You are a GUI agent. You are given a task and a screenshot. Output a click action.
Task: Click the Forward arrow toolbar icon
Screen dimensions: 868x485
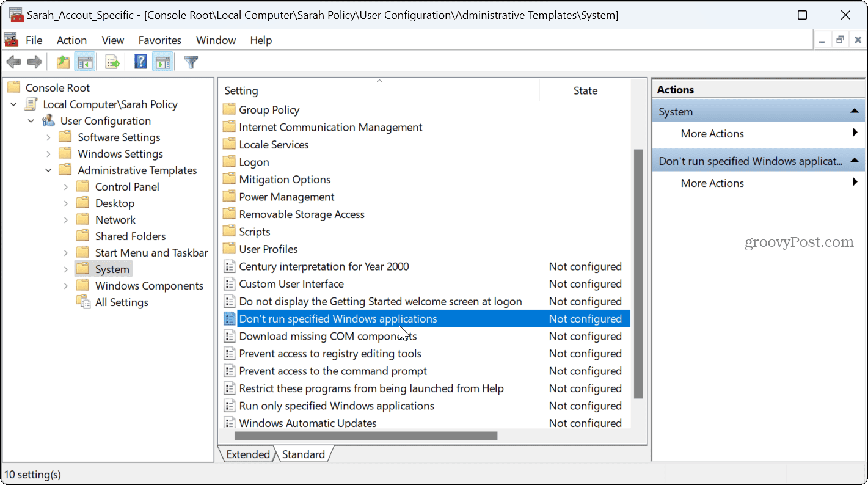[35, 62]
